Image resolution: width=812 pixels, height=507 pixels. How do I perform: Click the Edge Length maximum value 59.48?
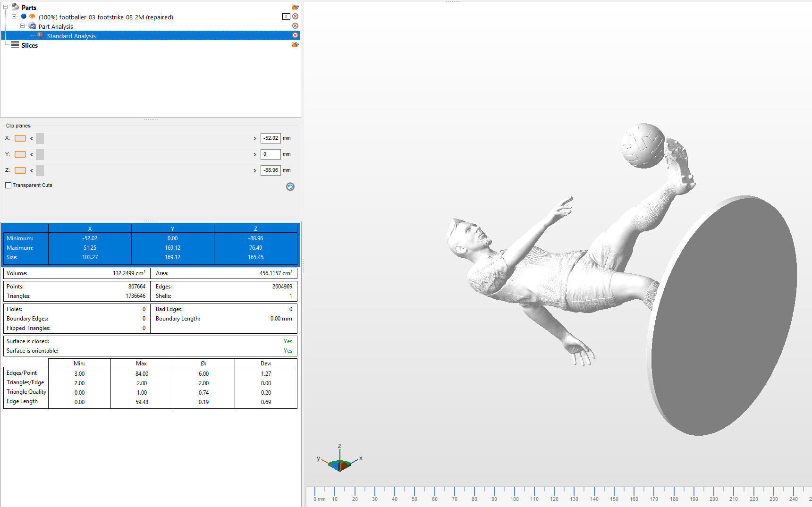142,402
